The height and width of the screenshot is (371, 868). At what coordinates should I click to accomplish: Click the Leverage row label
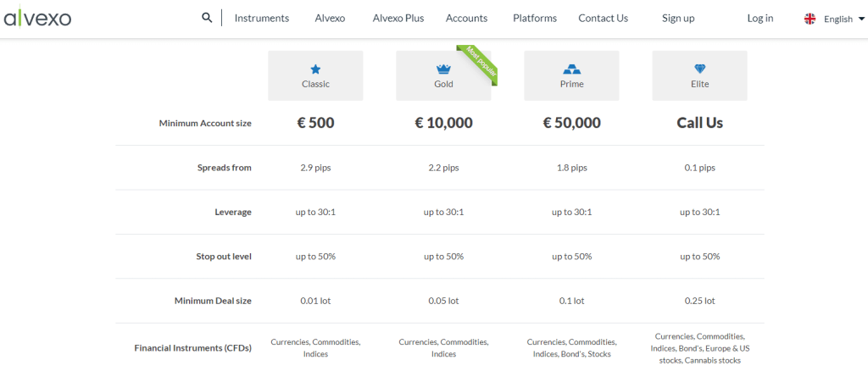click(235, 213)
